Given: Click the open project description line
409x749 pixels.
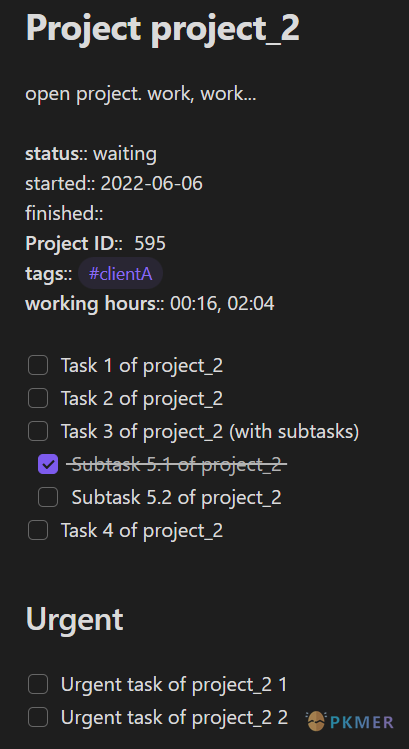Looking at the screenshot, I should point(141,94).
